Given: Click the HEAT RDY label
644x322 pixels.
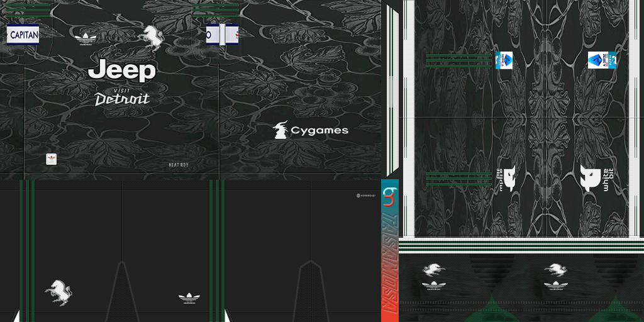Looking at the screenshot, I should [x=178, y=165].
